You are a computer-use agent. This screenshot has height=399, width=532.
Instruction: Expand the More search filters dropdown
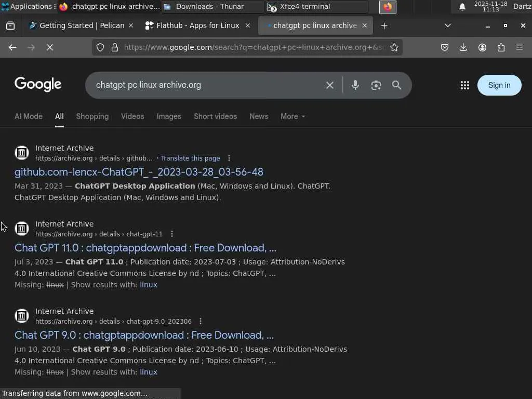pyautogui.click(x=292, y=116)
